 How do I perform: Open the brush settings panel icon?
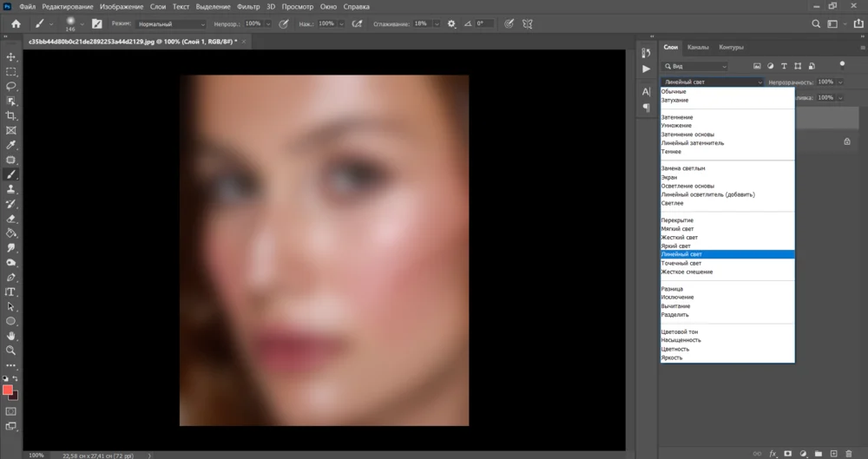(95, 23)
